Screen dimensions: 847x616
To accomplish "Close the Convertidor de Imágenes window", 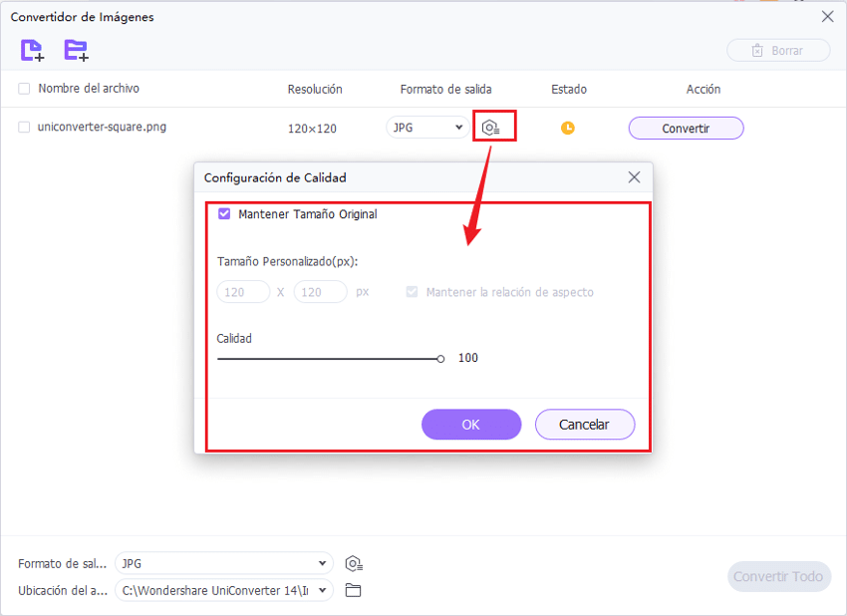I will coord(826,17).
